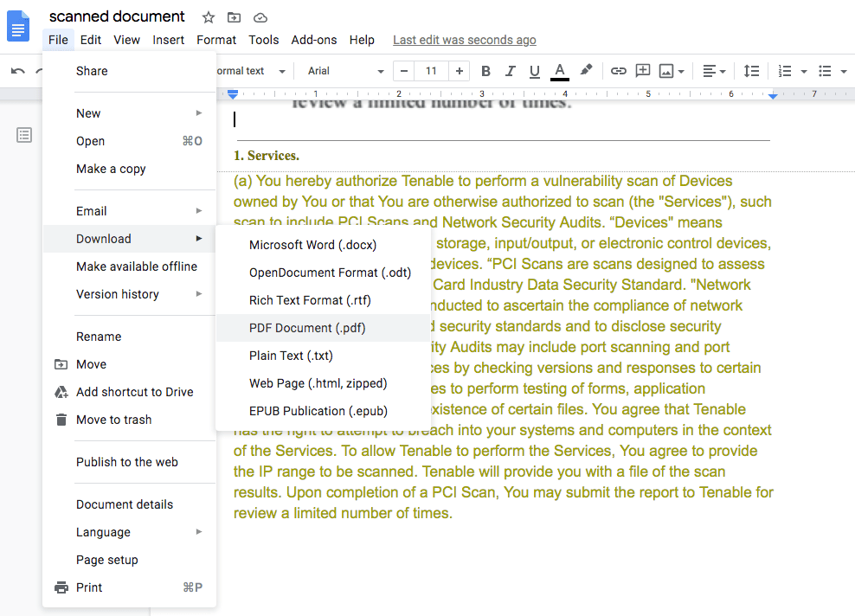
Task: Toggle underline formatting
Action: [534, 71]
